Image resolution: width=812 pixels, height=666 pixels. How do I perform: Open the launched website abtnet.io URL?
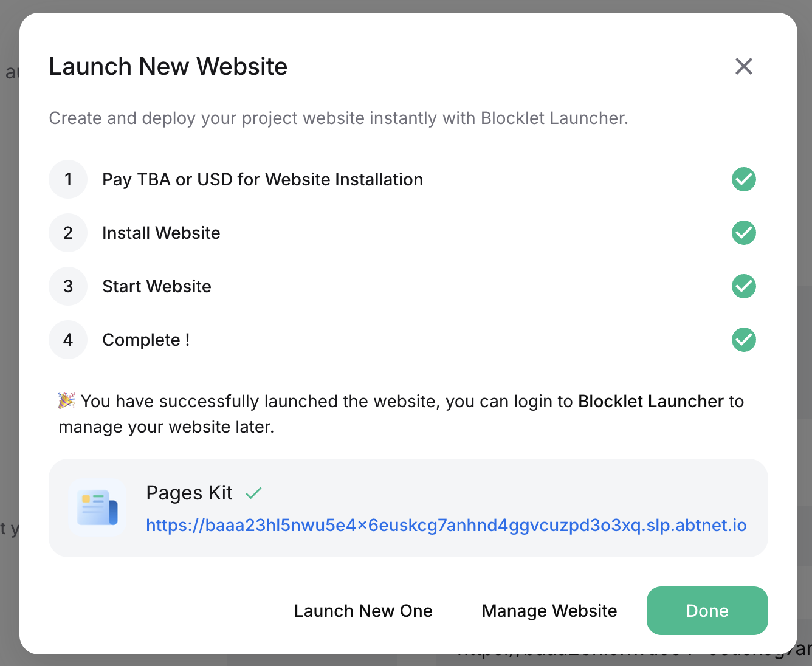446,525
